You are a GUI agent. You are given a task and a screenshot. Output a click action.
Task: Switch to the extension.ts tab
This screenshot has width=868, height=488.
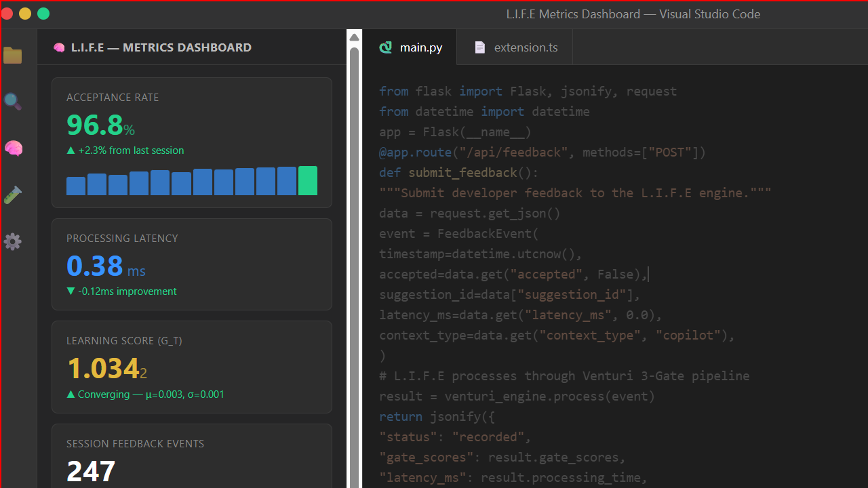(x=515, y=47)
